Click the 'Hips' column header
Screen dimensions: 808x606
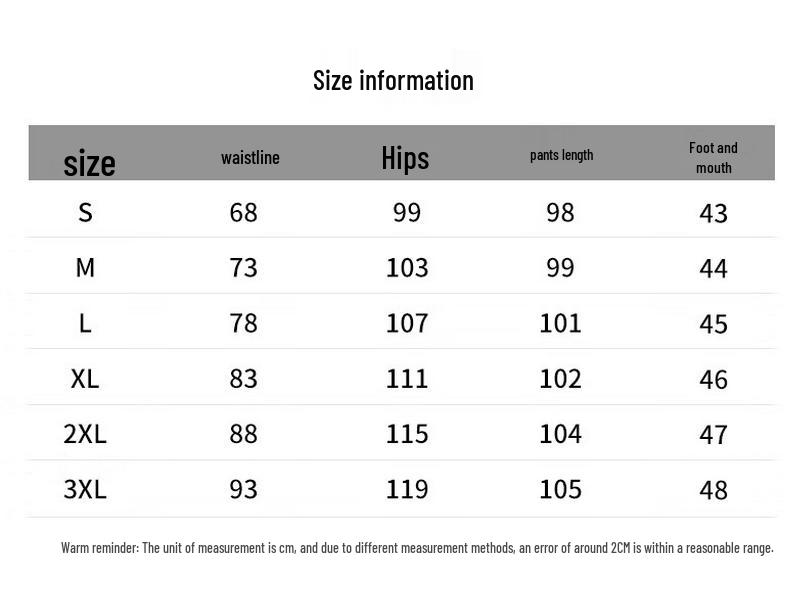tap(405, 158)
